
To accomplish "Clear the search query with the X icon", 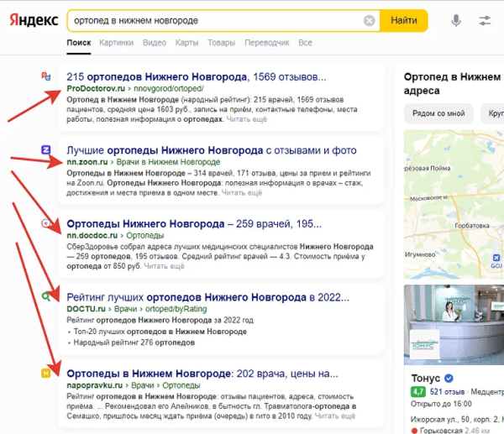I will [370, 21].
